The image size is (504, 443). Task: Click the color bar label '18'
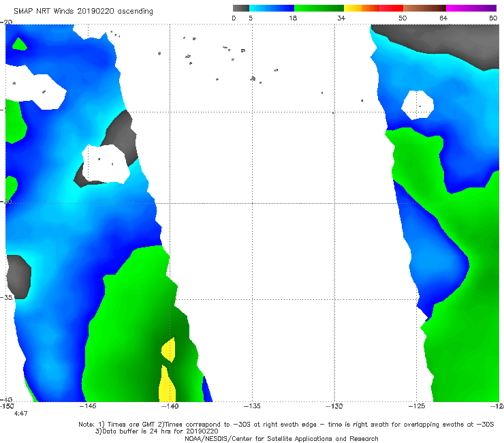[x=293, y=18]
